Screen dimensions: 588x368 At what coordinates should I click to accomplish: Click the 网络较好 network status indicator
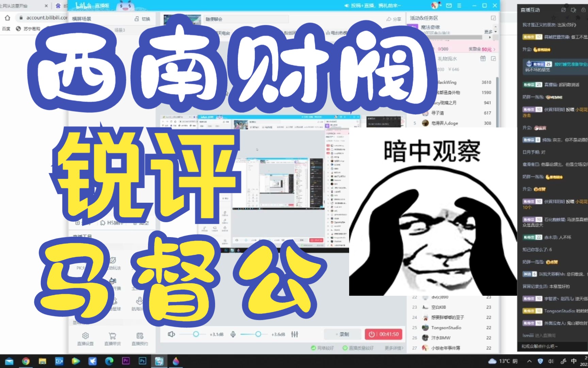pos(322,348)
